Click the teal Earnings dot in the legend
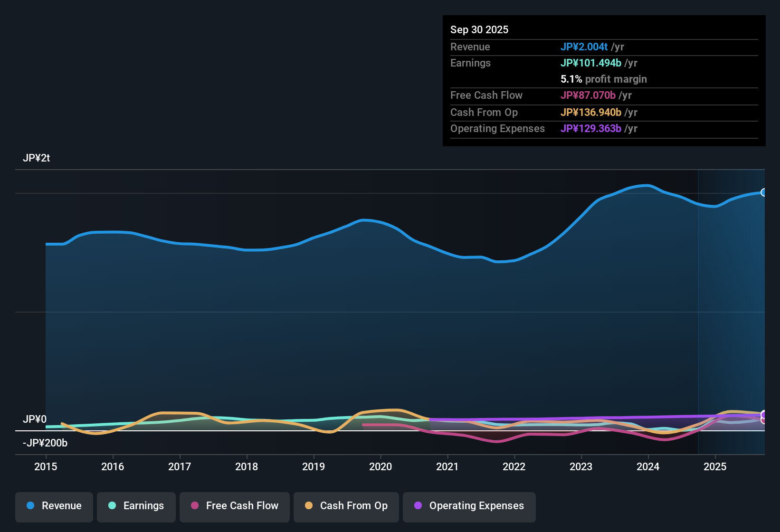 (x=113, y=506)
